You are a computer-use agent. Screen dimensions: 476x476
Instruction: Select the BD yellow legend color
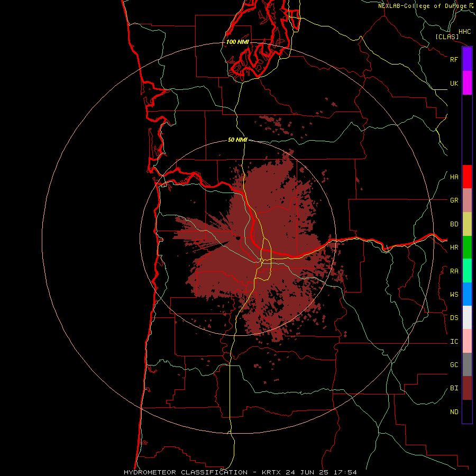(467, 224)
